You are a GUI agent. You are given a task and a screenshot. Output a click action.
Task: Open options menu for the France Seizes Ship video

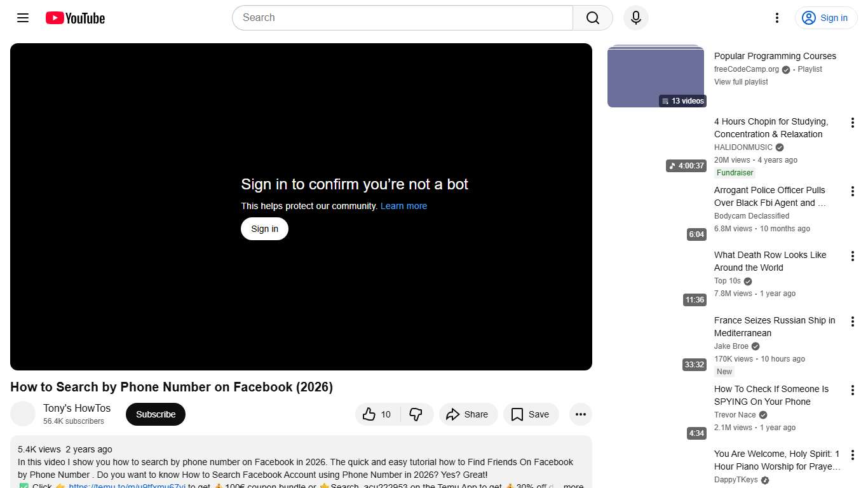tap(852, 321)
